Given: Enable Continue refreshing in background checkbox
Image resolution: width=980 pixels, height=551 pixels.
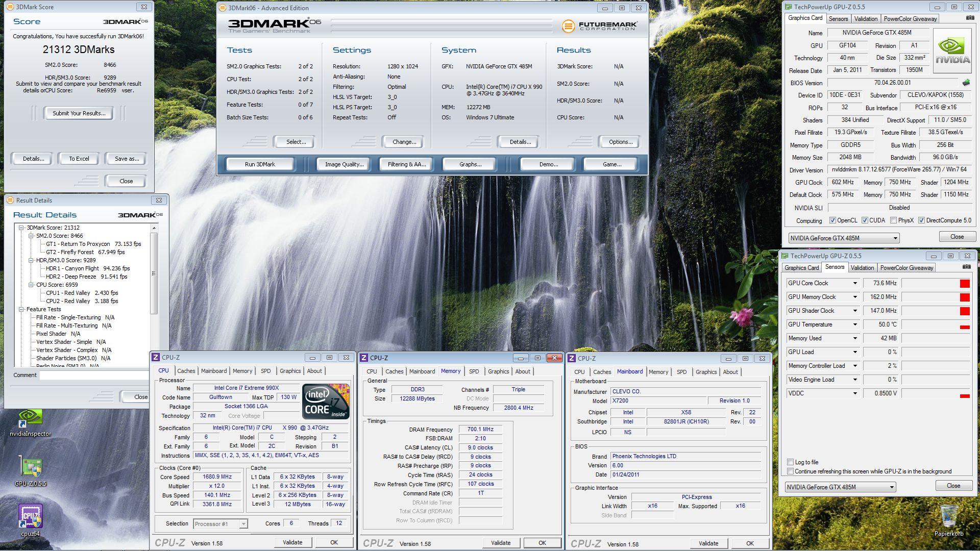Looking at the screenshot, I should 790,471.
